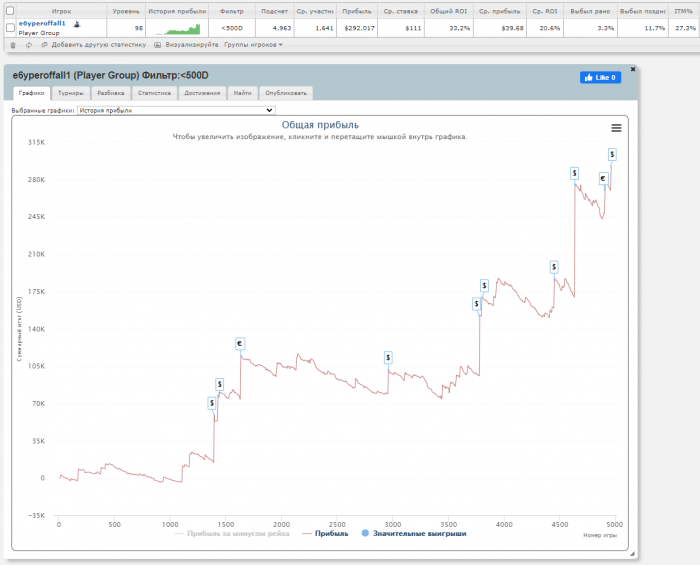Image resolution: width=700 pixels, height=565 pixels.
Task: Click the profit history sparkline thumbnail
Action: (x=177, y=28)
